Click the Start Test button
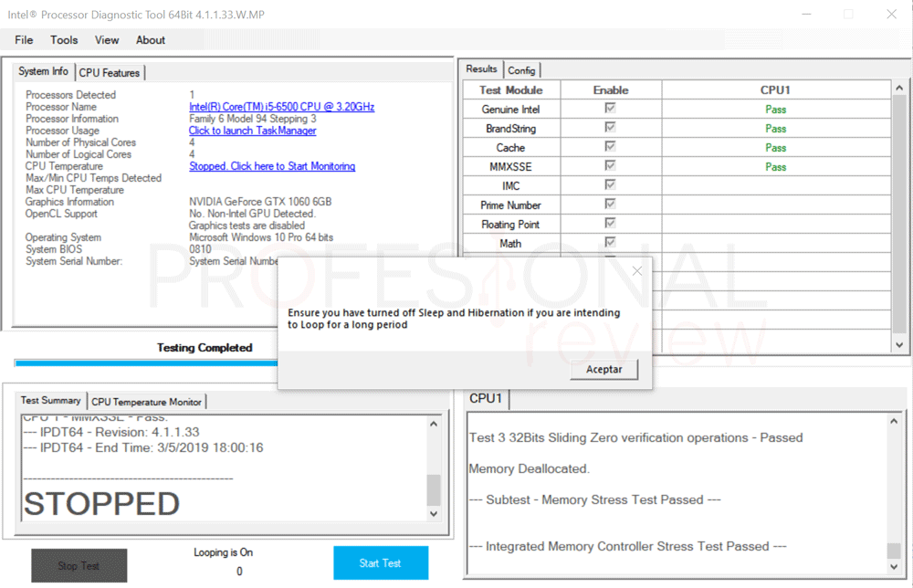The width and height of the screenshot is (913, 588). point(381,563)
